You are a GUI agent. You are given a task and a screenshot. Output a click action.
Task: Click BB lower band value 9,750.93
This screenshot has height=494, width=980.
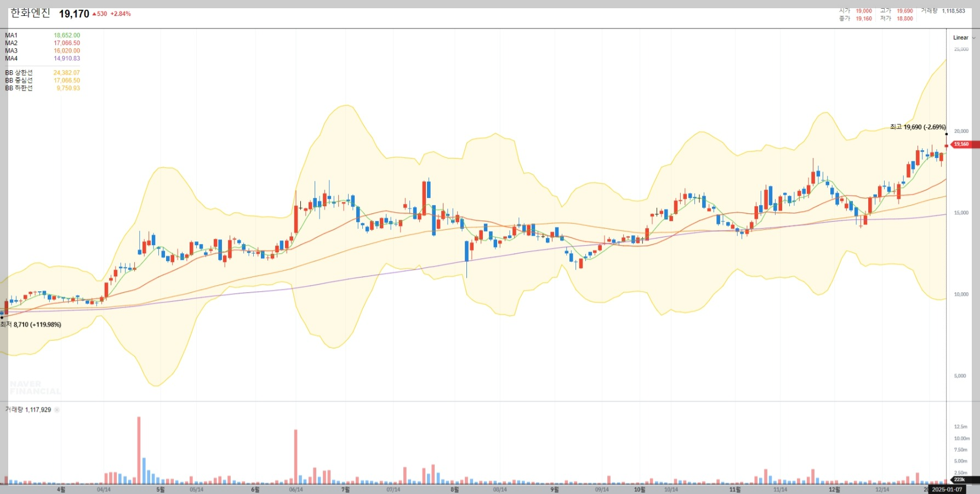point(68,88)
